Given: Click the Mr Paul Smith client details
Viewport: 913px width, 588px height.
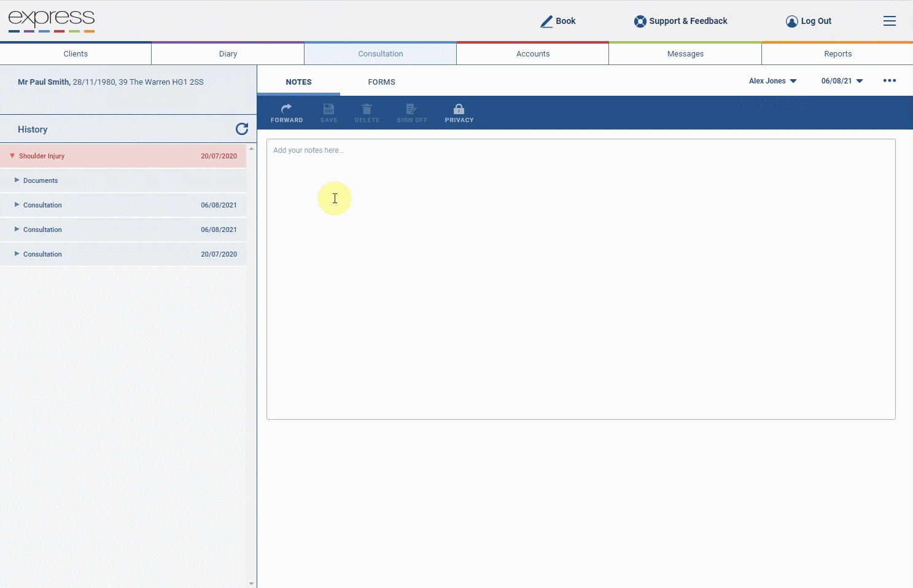Looking at the screenshot, I should coord(111,82).
